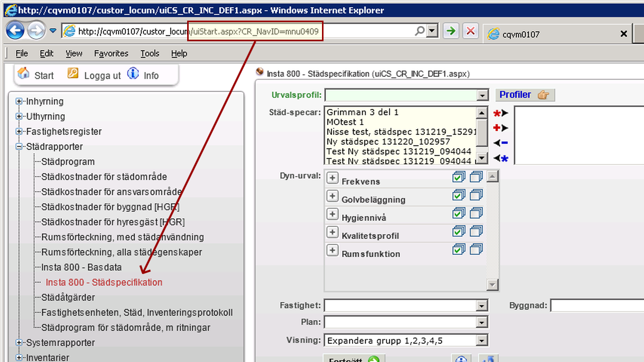Click the Info circle icon in top panel

tap(133, 73)
